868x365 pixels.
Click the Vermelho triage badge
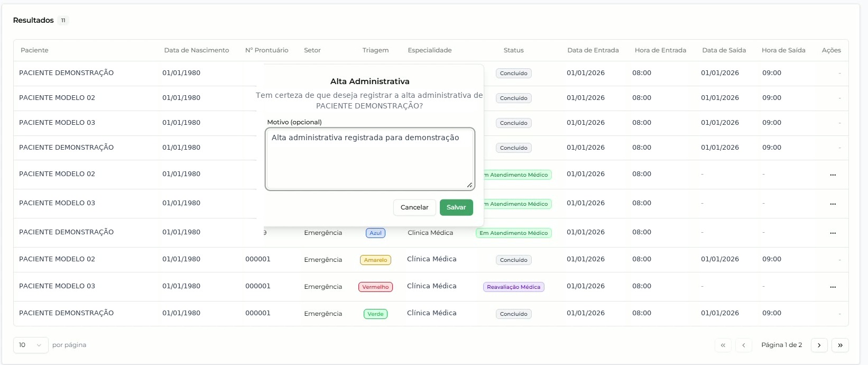375,287
